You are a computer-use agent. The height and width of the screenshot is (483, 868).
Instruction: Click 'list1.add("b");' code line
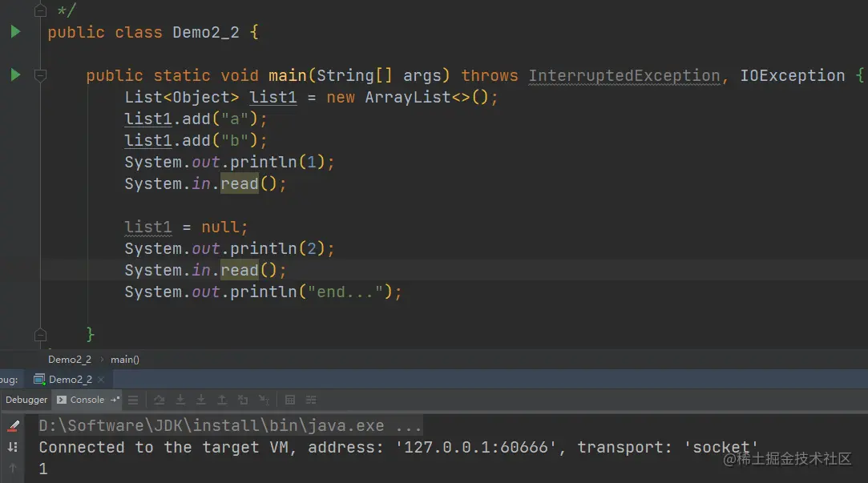click(196, 140)
